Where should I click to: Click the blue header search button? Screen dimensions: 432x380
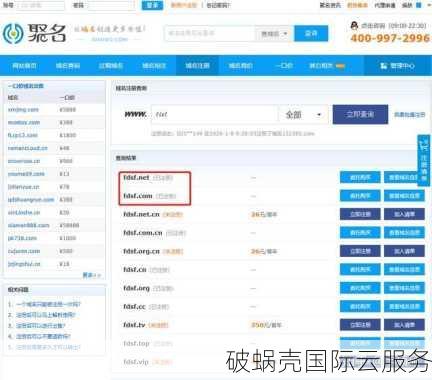click(x=311, y=33)
